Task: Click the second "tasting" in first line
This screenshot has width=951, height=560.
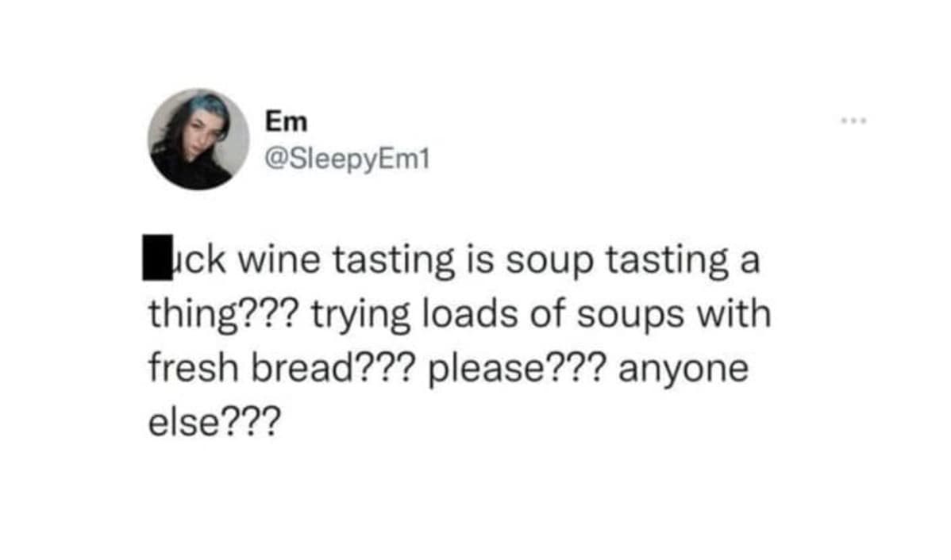Action: click(x=667, y=261)
